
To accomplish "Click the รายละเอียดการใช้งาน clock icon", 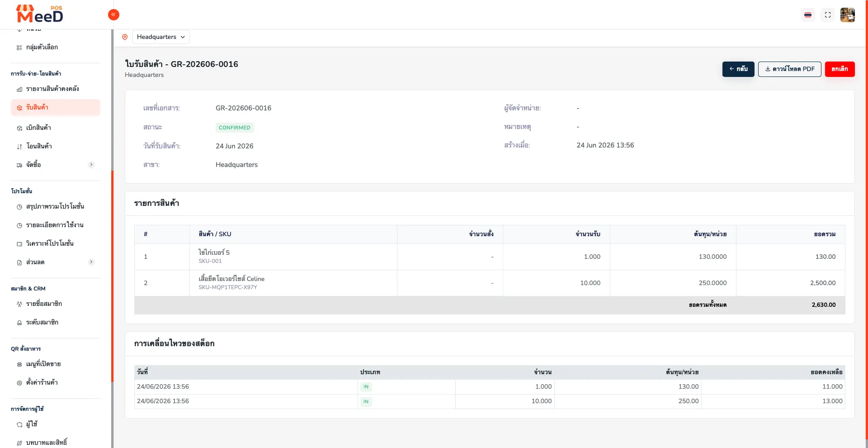I will coord(19,225).
